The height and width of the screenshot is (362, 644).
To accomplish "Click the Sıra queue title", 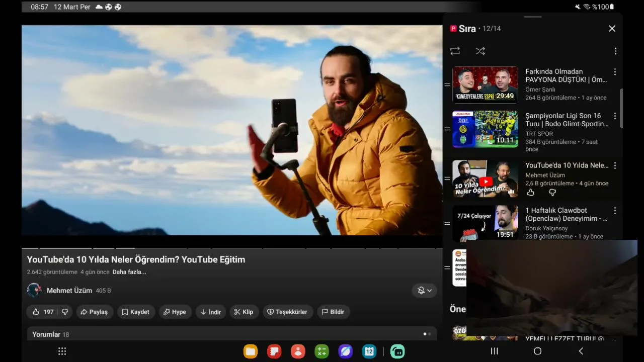I will pyautogui.click(x=467, y=29).
